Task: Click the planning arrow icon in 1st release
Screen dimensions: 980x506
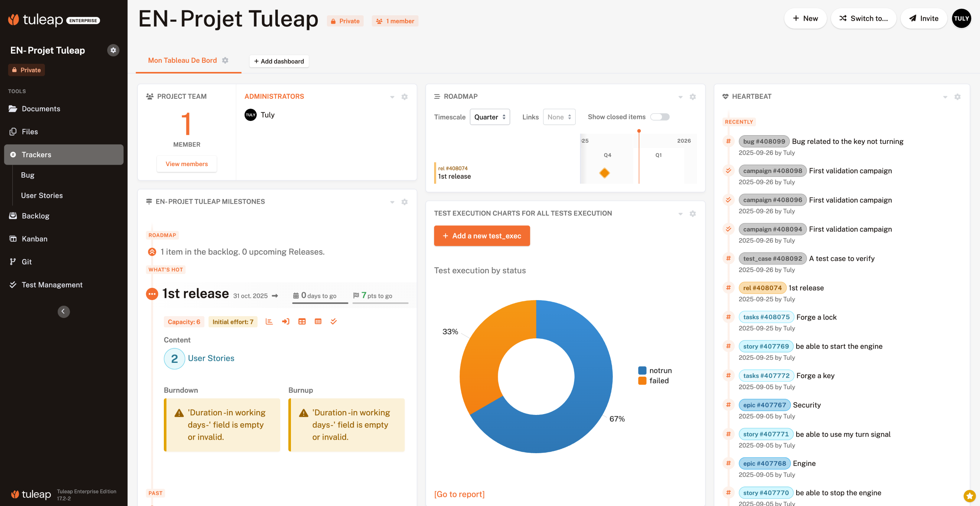Action: [286, 322]
